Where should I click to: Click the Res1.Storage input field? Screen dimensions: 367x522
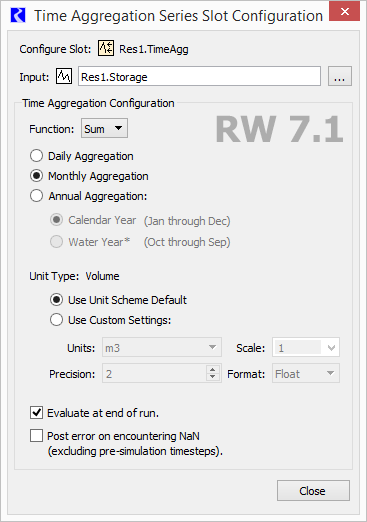(199, 76)
